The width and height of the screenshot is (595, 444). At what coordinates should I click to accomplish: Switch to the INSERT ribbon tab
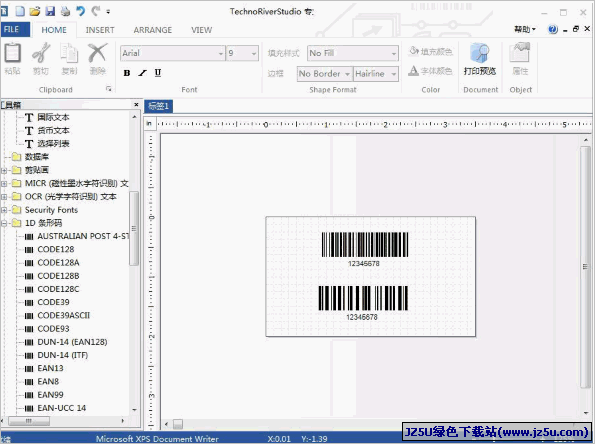(x=100, y=30)
